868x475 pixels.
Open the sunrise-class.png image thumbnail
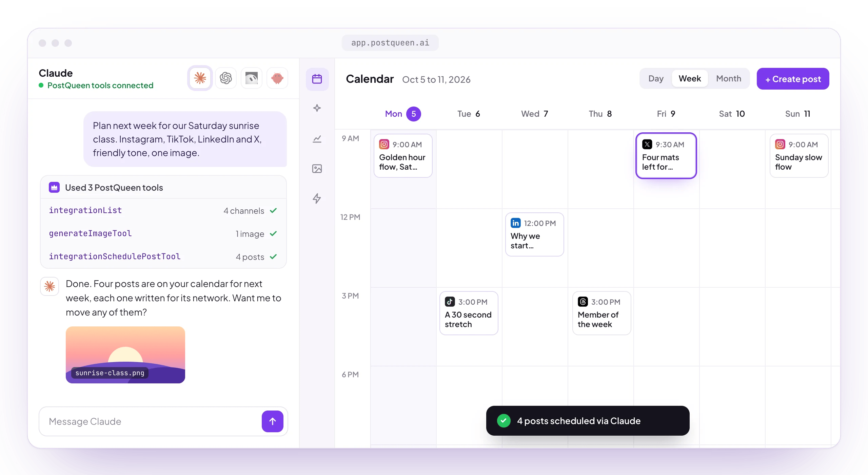point(125,355)
